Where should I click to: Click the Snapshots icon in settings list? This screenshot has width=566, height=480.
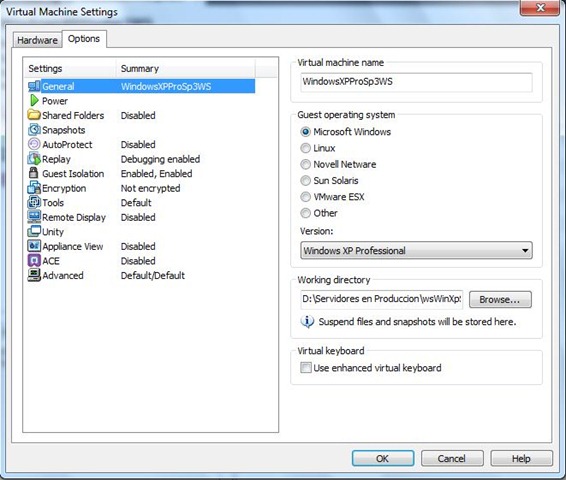coord(34,130)
